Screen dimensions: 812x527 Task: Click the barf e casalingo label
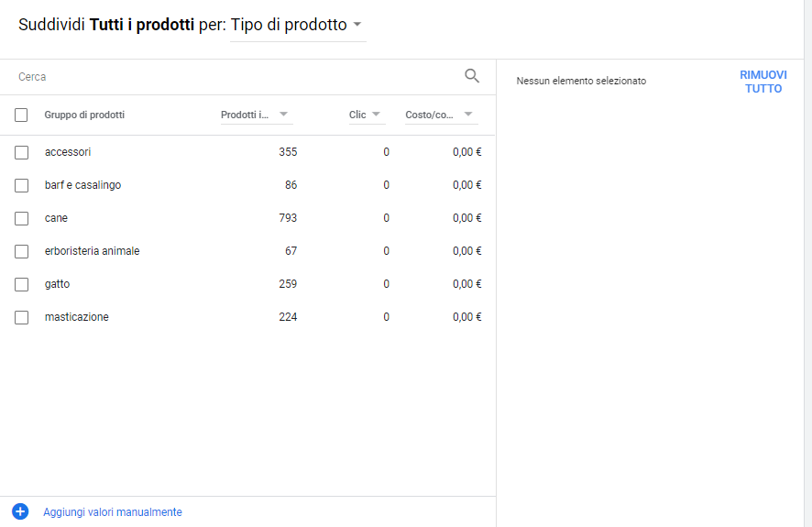point(82,185)
